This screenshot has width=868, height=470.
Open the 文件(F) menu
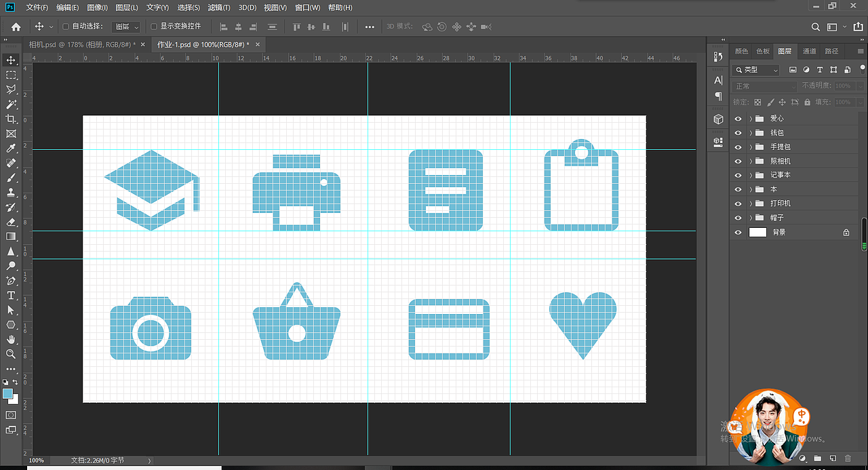pos(37,7)
